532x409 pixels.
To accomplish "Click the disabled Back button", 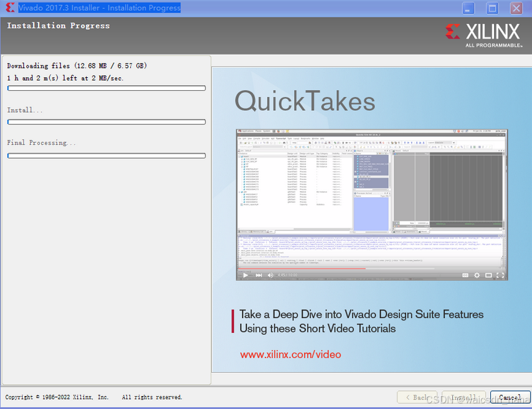I will click(x=417, y=397).
